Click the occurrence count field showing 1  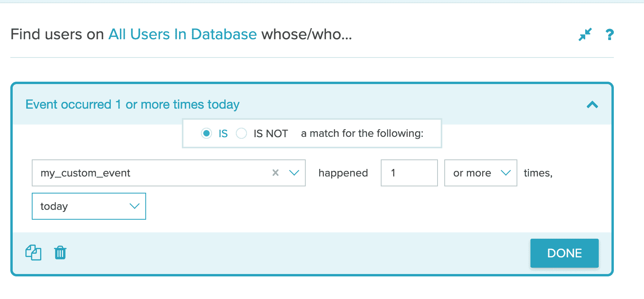[409, 173]
